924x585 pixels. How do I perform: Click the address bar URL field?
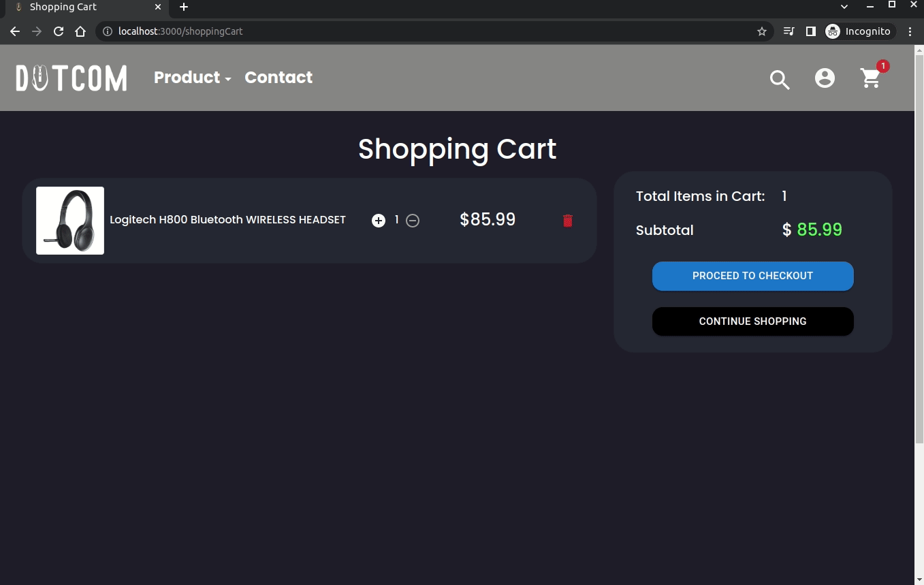(x=433, y=31)
